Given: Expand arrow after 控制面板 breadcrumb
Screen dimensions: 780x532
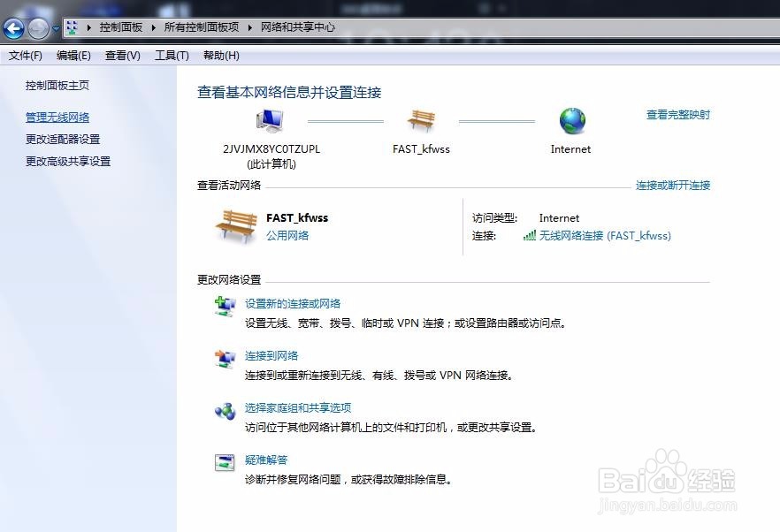Looking at the screenshot, I should (153, 27).
